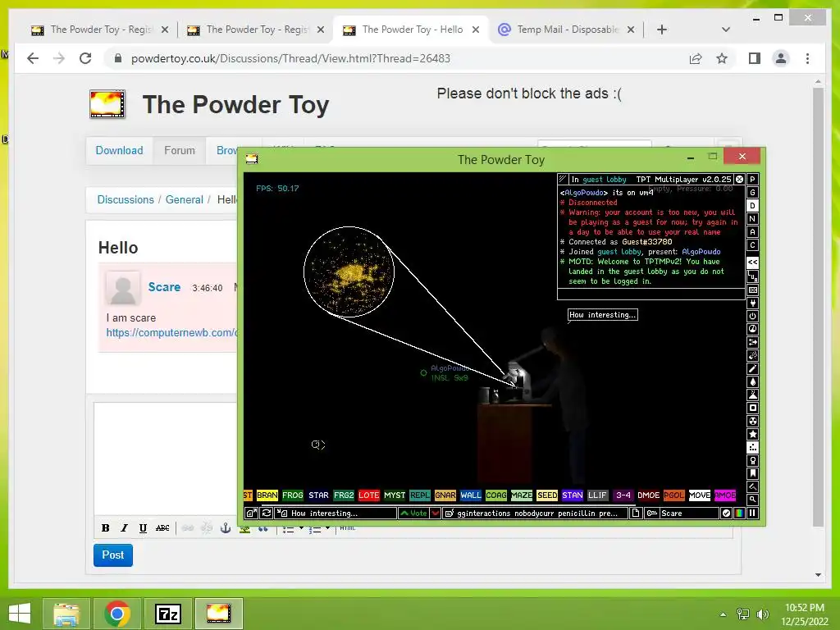Go to General breadcrumb link

(185, 200)
